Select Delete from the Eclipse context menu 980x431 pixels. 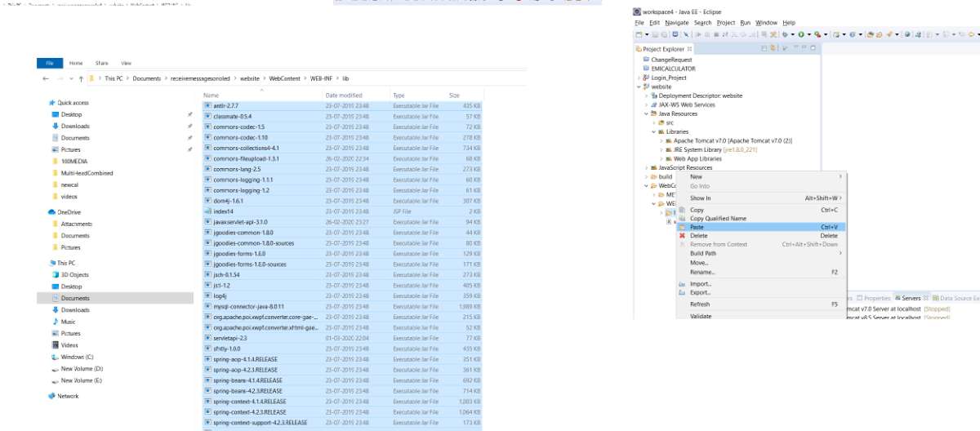(760, 236)
